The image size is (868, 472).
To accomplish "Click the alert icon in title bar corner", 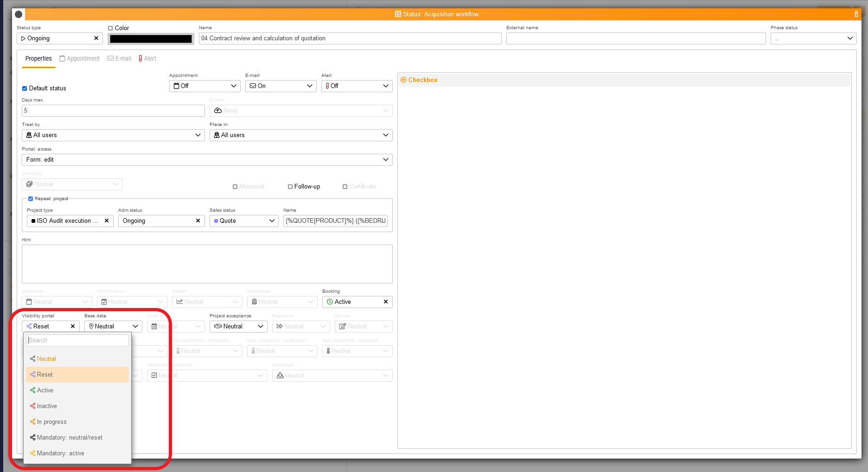I will (x=856, y=14).
